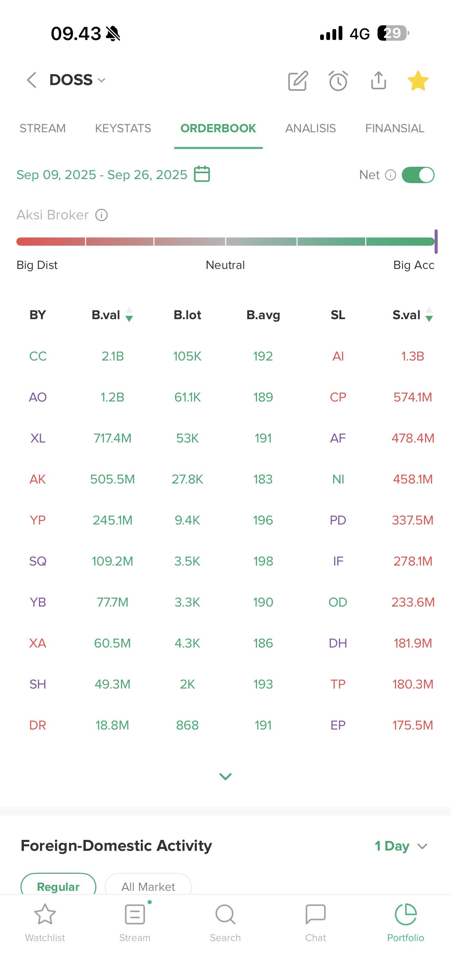This screenshot has width=451, height=980.
Task: Open the date range calendar icon
Action: point(202,174)
